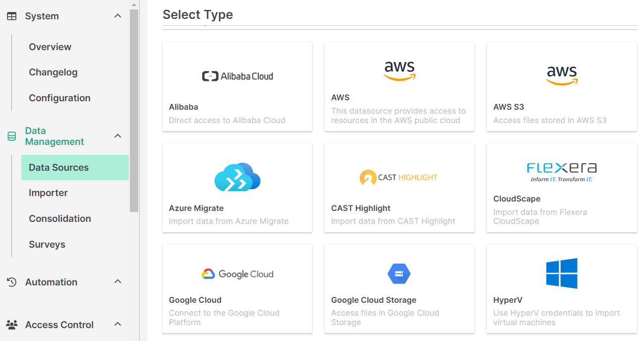Open the Overview menu item
The image size is (644, 341).
pyautogui.click(x=50, y=47)
